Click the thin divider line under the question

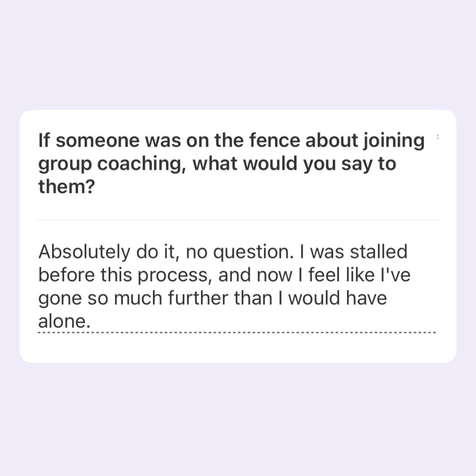238,220
